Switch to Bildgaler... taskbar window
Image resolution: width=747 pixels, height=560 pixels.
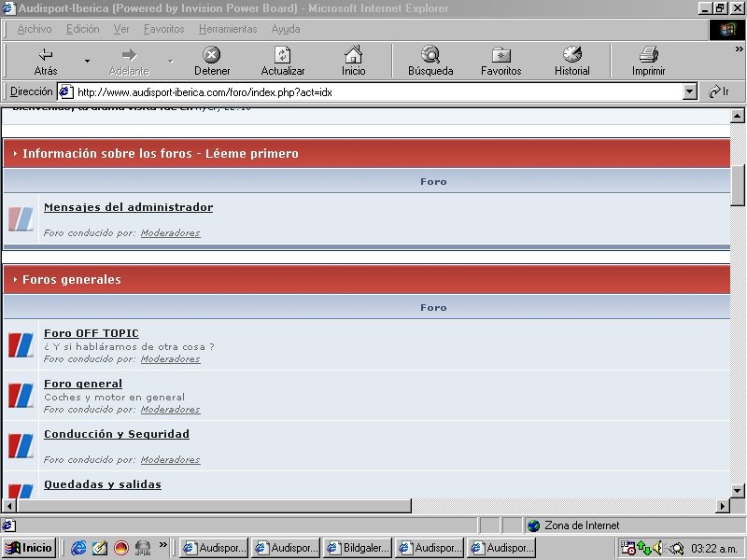pos(358,548)
